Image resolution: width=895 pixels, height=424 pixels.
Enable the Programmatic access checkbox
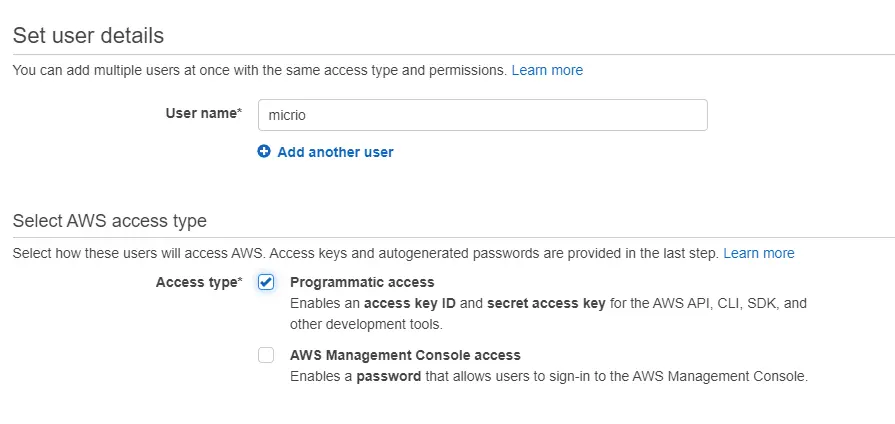point(266,282)
